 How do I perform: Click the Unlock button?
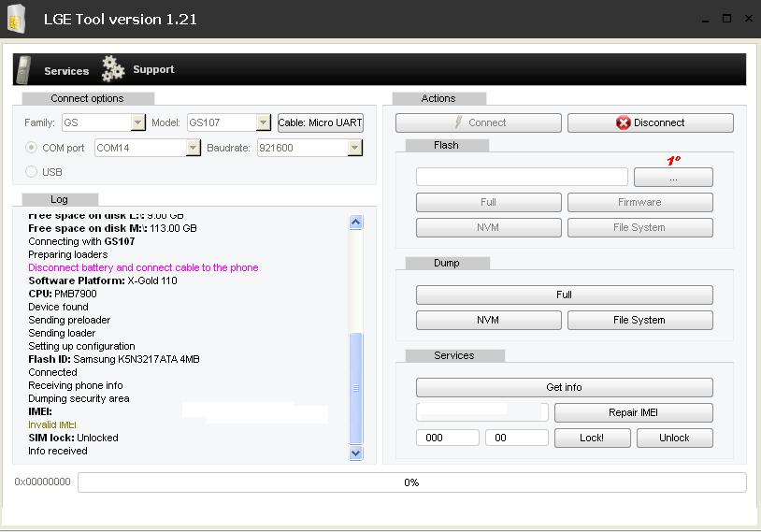click(675, 438)
